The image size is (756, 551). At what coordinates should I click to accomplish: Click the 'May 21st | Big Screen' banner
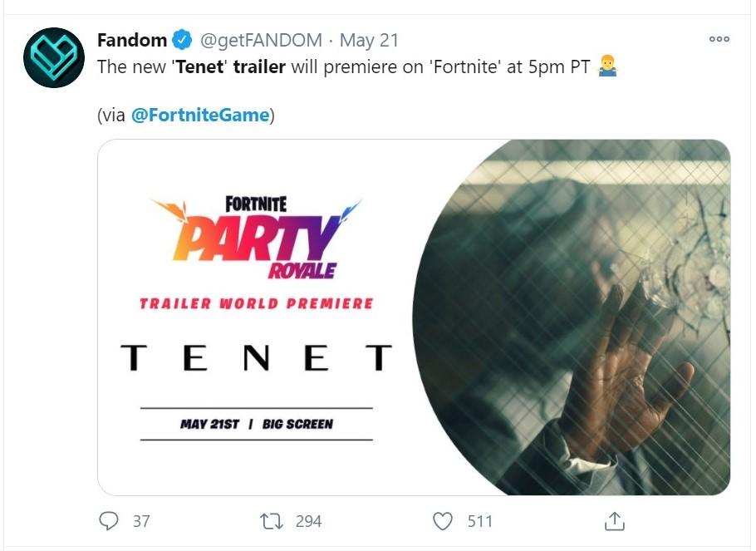pos(256,424)
